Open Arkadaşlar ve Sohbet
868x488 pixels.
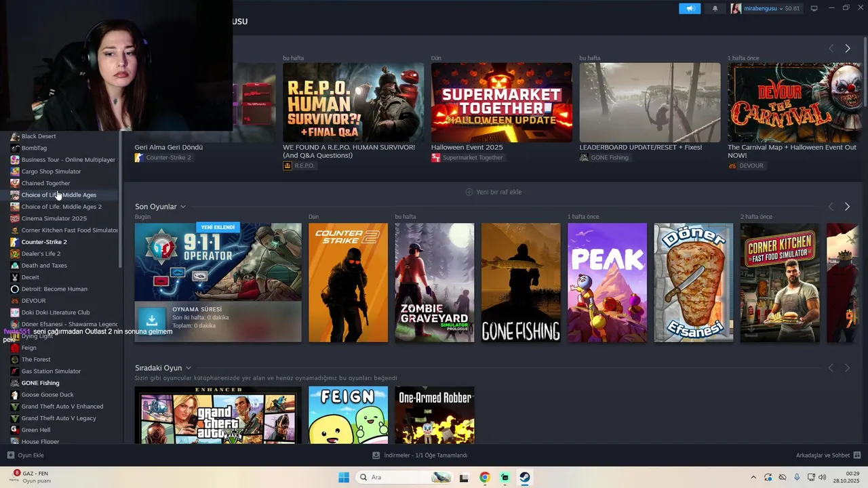tap(829, 455)
